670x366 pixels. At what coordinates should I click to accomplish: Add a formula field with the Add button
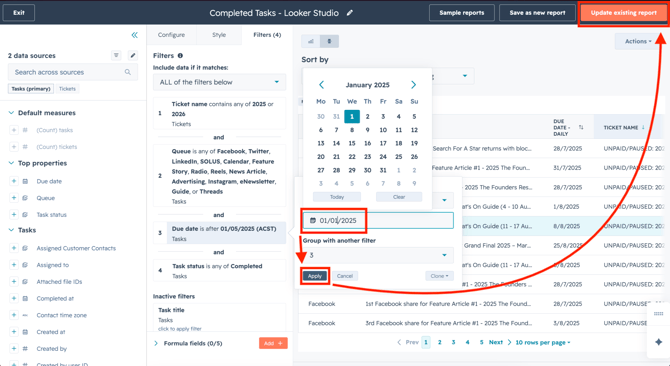(x=273, y=343)
